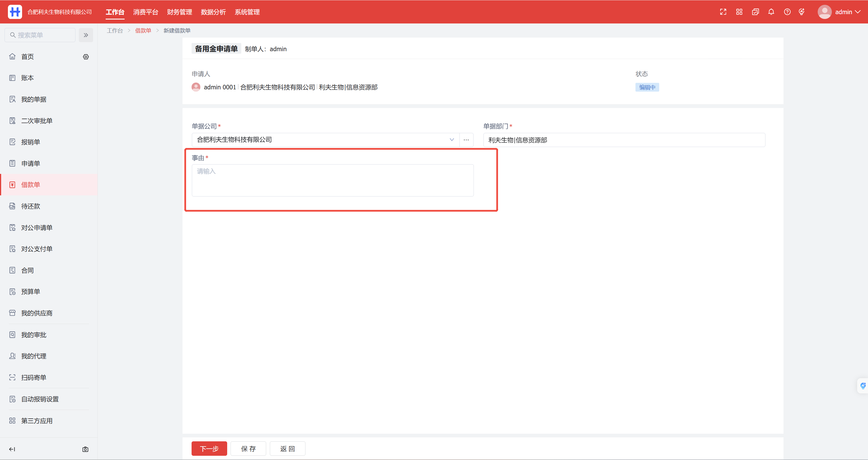
Task: Open 报销单 in the sidebar menu
Action: 31,142
